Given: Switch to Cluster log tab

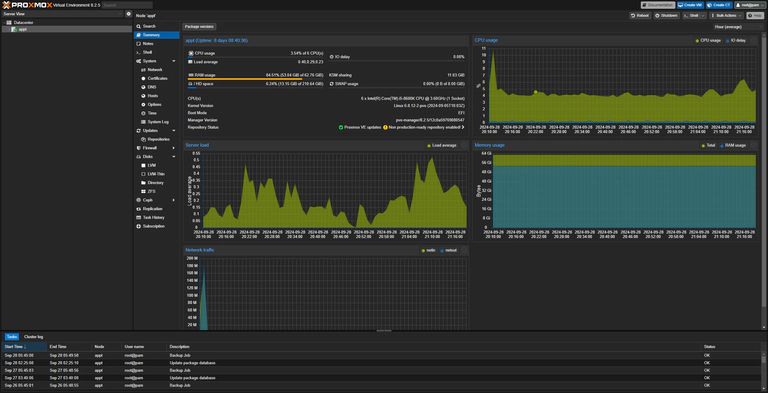Looking at the screenshot, I should click(34, 337).
